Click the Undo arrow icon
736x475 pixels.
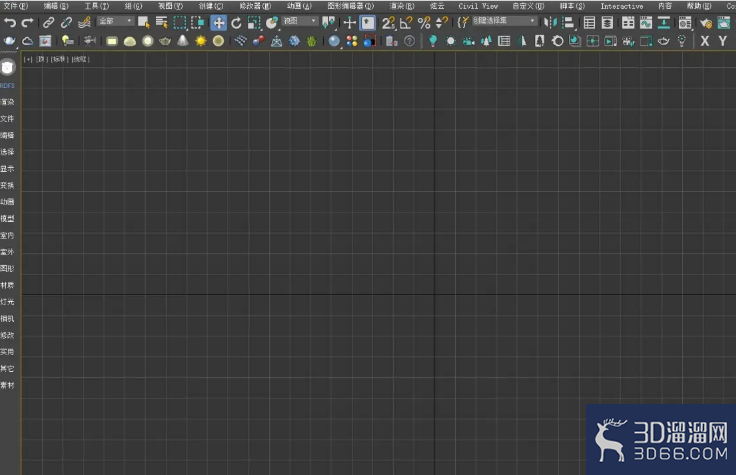point(10,23)
